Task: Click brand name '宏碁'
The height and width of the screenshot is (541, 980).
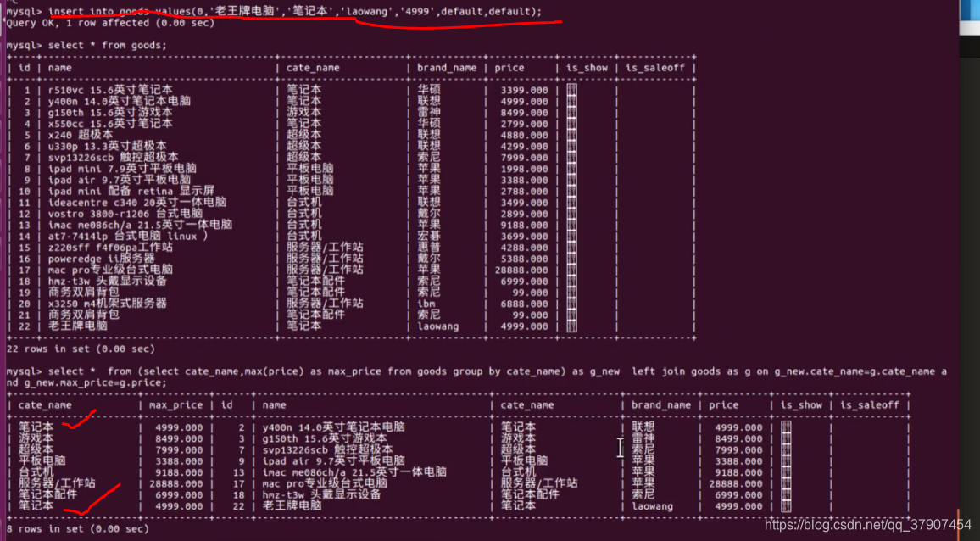Action: click(x=429, y=236)
